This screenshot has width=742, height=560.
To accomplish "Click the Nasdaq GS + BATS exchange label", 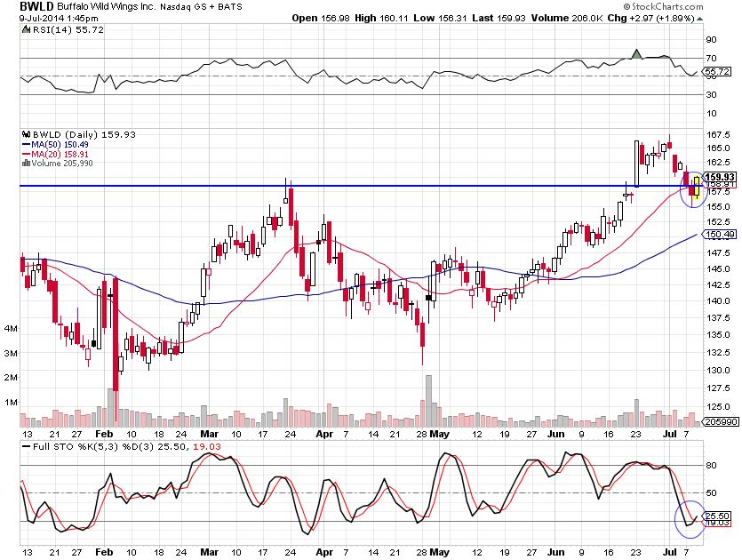I will [x=201, y=7].
